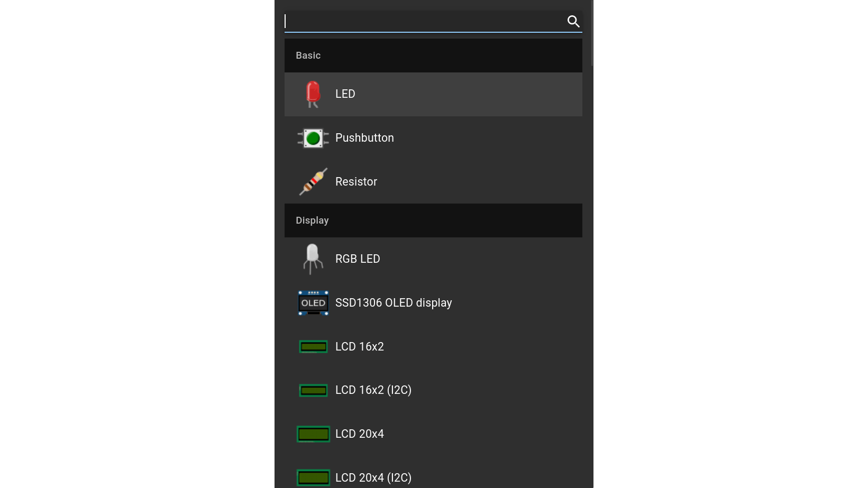Add the SSD1306 OLED display by label

pyautogui.click(x=394, y=303)
